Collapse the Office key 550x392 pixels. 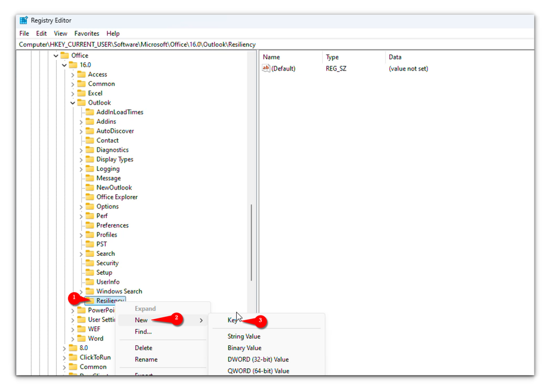pyautogui.click(x=56, y=56)
